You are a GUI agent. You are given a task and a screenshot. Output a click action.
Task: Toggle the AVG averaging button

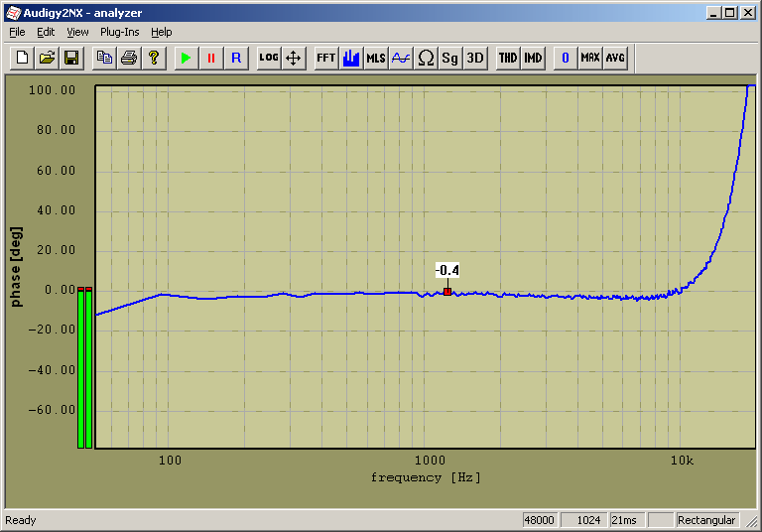coord(615,58)
